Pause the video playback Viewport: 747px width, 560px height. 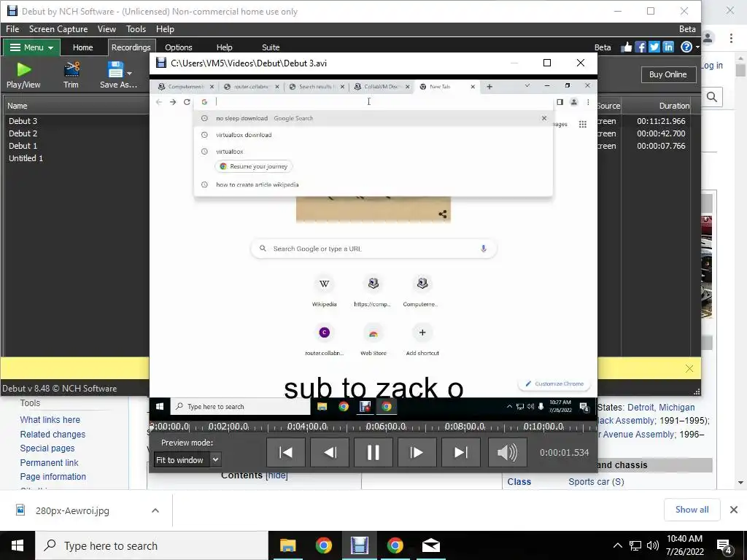[373, 452]
